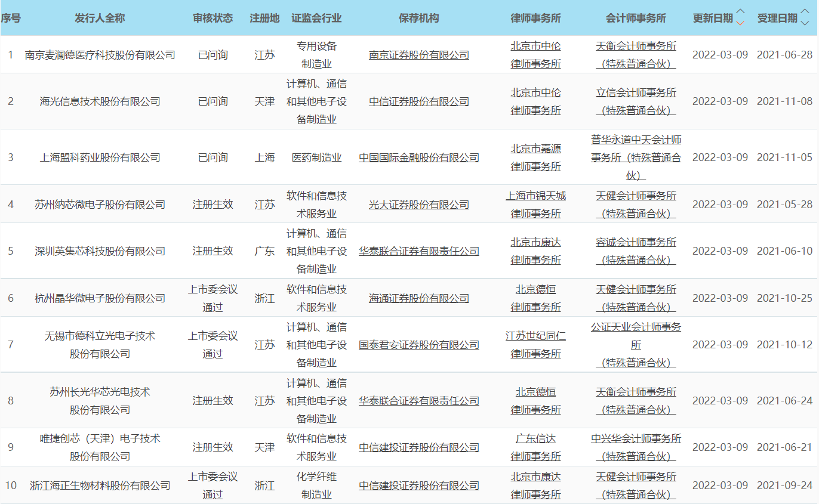Open 中兴华会计师事务所 link

point(636,447)
